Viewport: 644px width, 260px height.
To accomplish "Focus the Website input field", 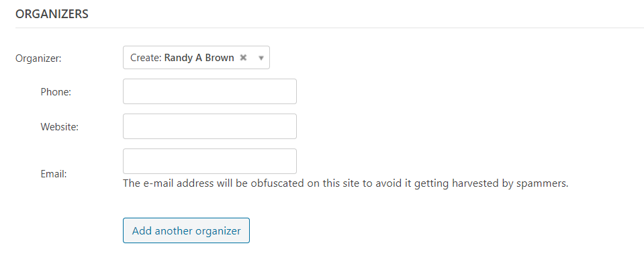I will [210, 126].
